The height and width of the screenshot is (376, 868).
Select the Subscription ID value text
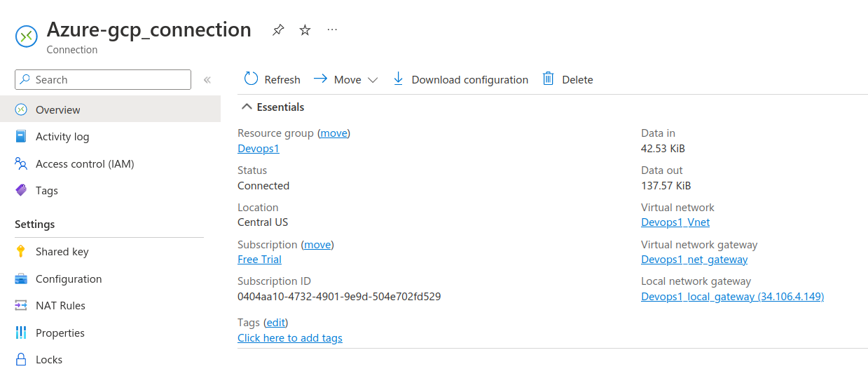pos(339,297)
